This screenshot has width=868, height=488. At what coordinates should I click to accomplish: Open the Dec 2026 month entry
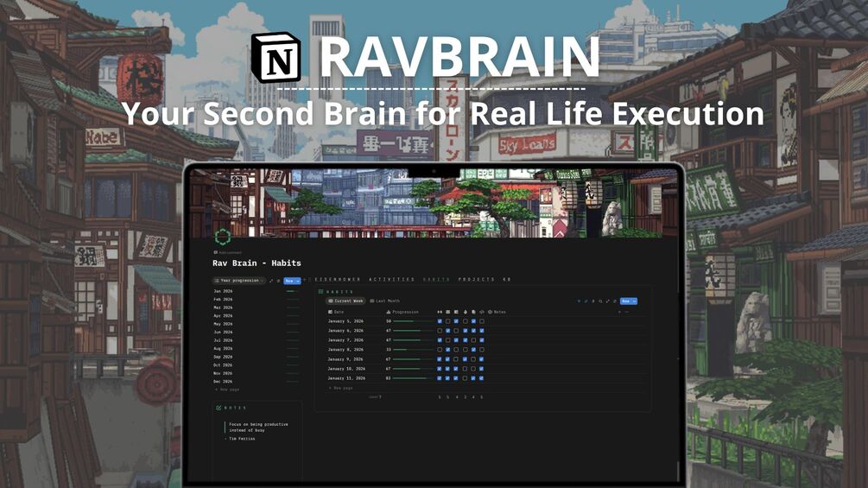point(223,381)
